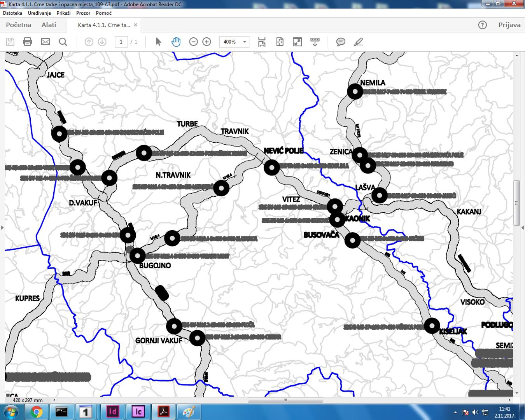Screen dimensions: 525x420
Task: Choose the Selection arrow tool
Action: [158, 42]
